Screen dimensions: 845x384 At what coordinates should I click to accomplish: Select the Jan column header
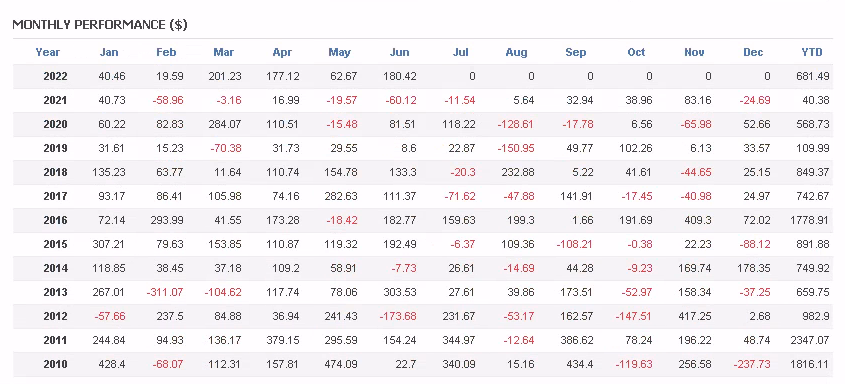pos(109,52)
